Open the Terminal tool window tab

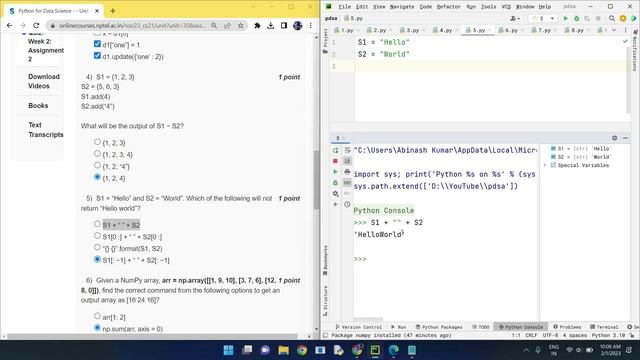604,327
